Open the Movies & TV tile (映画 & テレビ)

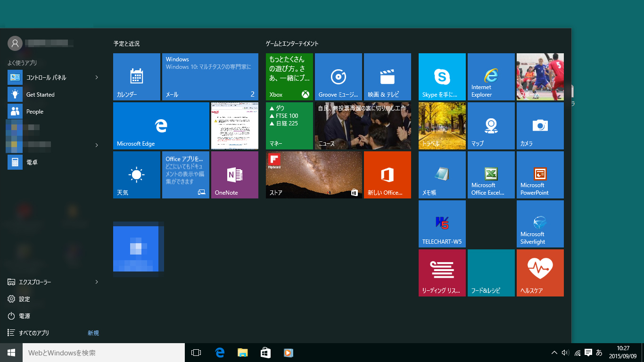click(388, 77)
